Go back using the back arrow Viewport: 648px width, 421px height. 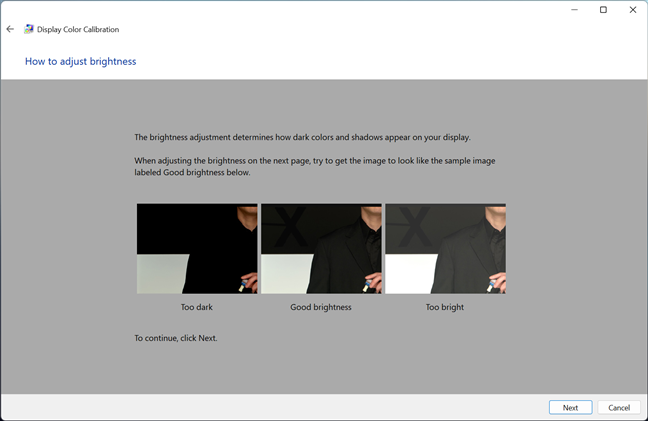10,29
